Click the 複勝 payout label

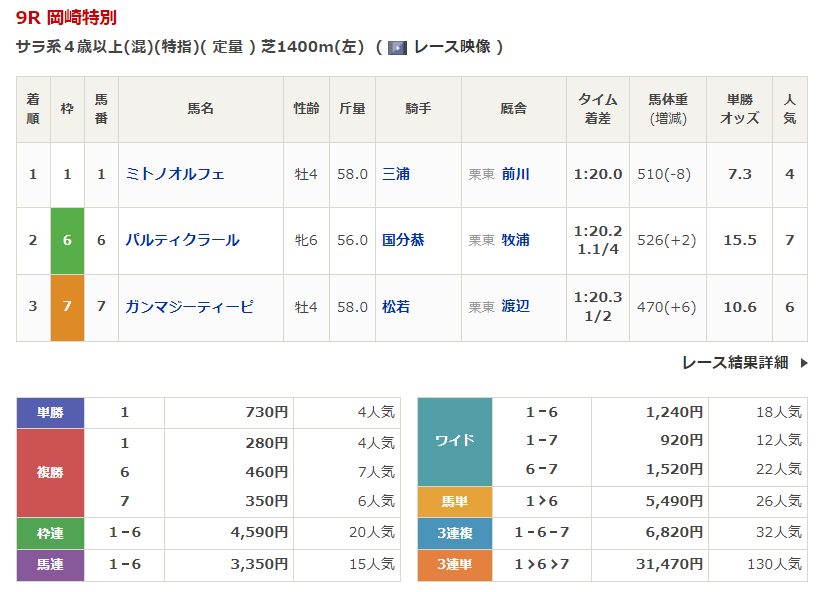pyautogui.click(x=50, y=473)
